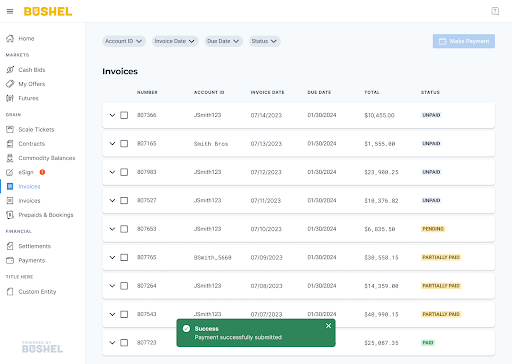Tick the checkbox for invoice 807264
This screenshot has height=364, width=512.
point(124,286)
